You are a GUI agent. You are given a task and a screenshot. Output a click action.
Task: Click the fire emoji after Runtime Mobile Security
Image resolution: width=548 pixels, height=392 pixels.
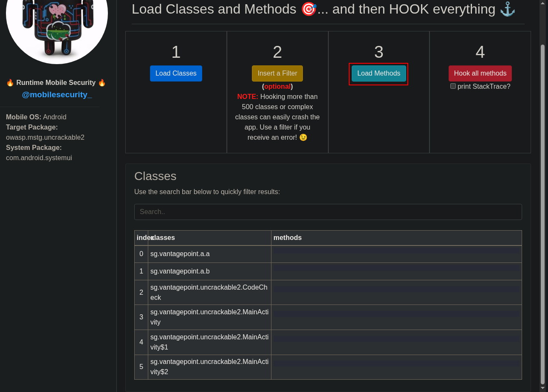pyautogui.click(x=102, y=83)
